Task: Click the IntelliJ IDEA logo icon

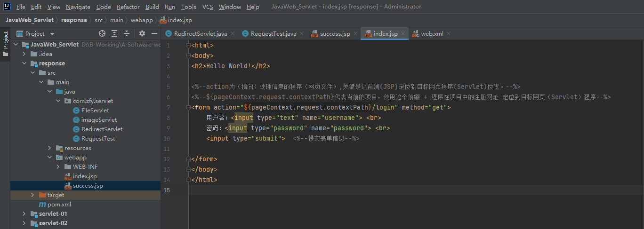Action: [7, 7]
